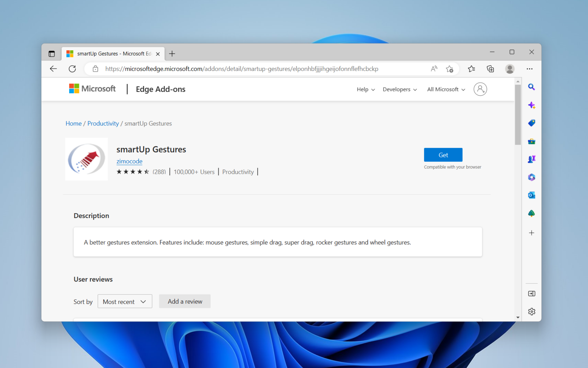Sign in via the account circle icon
This screenshot has width=588, height=368.
480,89
